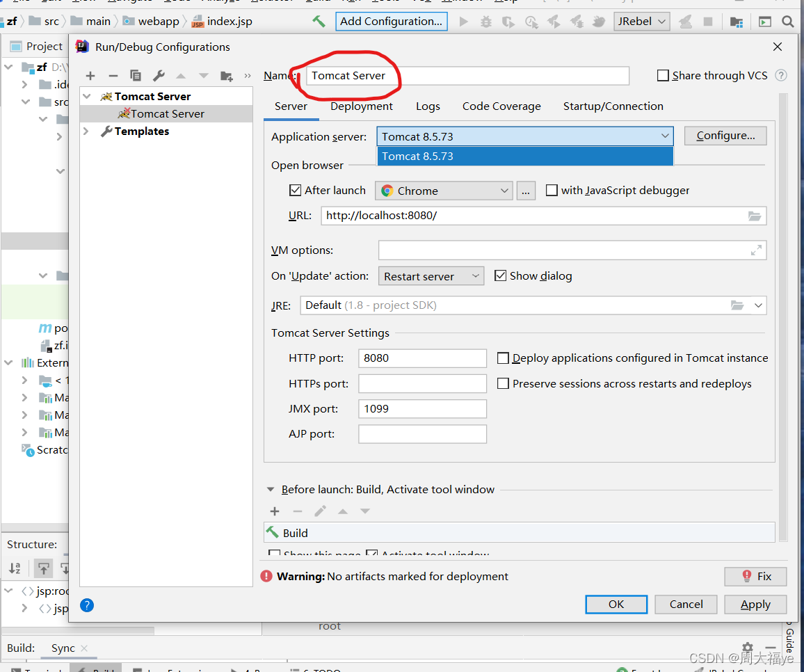
Task: Open On 'Update' action Restart server dropdown
Action: (x=431, y=276)
